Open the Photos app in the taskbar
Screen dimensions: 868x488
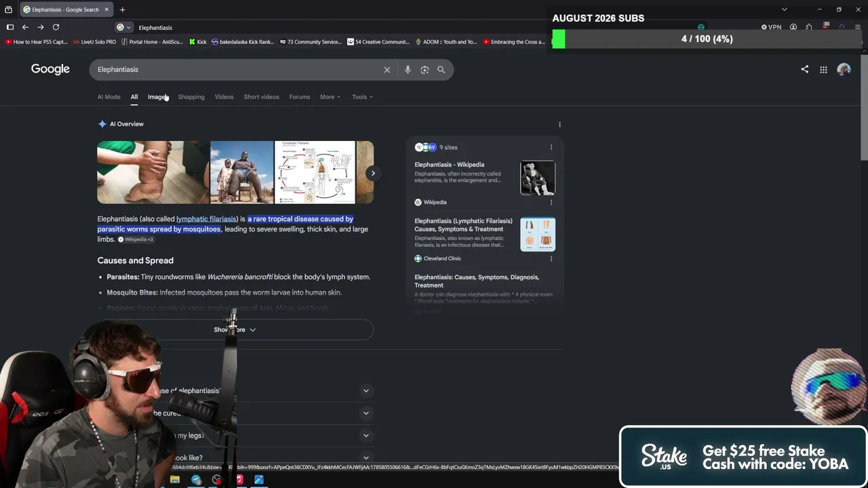[259, 480]
